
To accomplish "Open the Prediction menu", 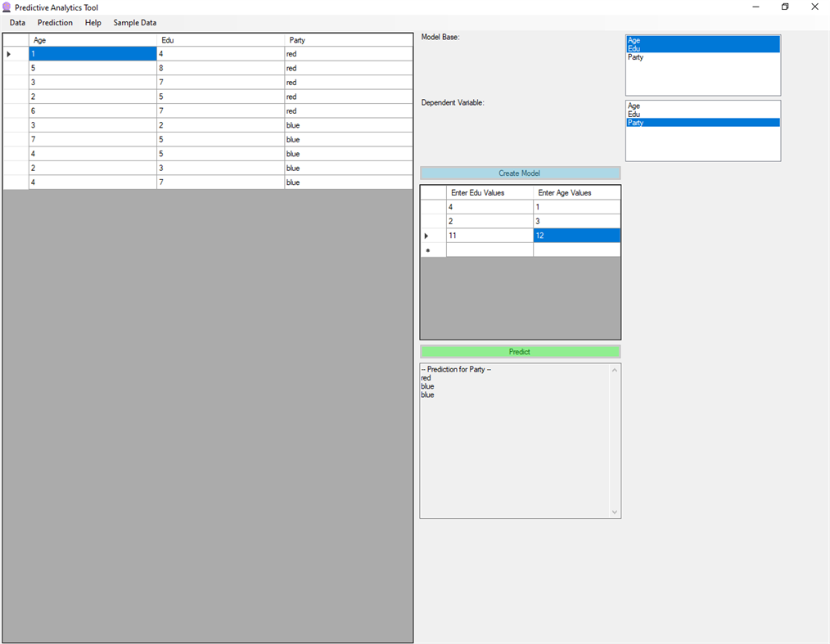I will click(x=55, y=22).
